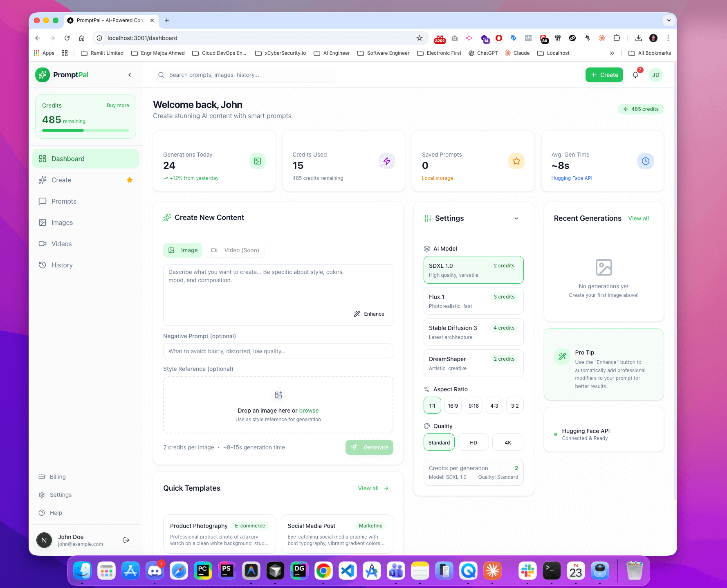727x588 pixels.
Task: View generation History from the sidebar
Action: pos(62,265)
